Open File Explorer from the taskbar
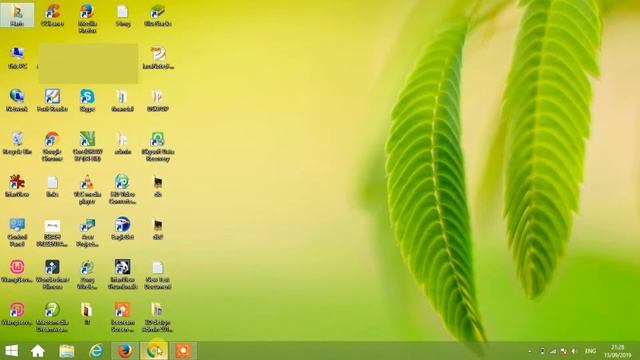Viewport: 640px width, 360px height. click(x=67, y=351)
